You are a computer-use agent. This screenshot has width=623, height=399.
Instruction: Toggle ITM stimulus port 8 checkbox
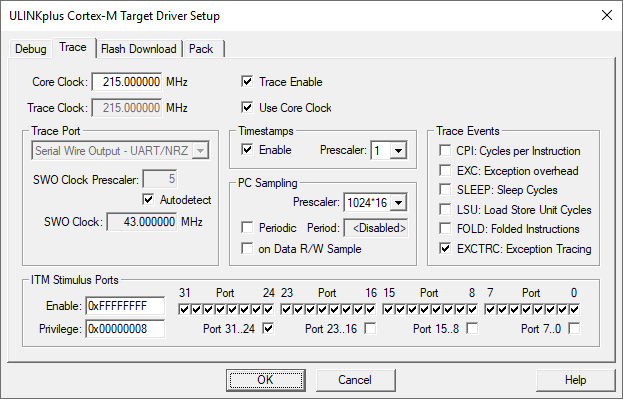(472, 309)
